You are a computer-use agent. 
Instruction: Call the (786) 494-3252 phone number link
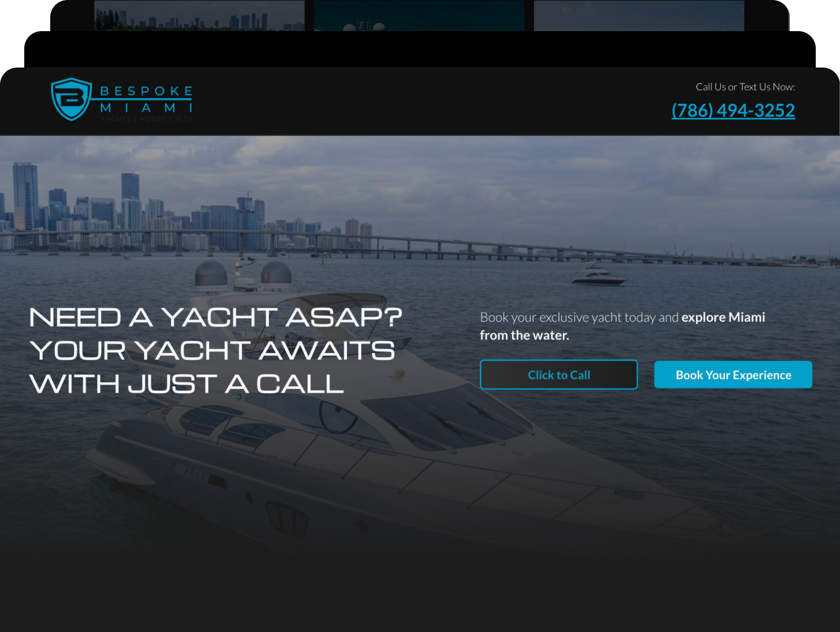(x=733, y=110)
